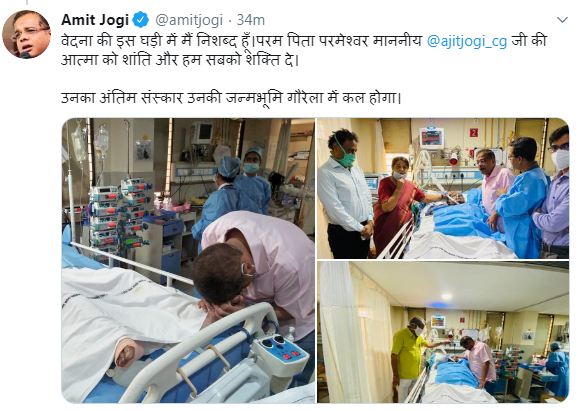
Task: Click the line about the last rites in Gaurela
Action: click(x=231, y=98)
